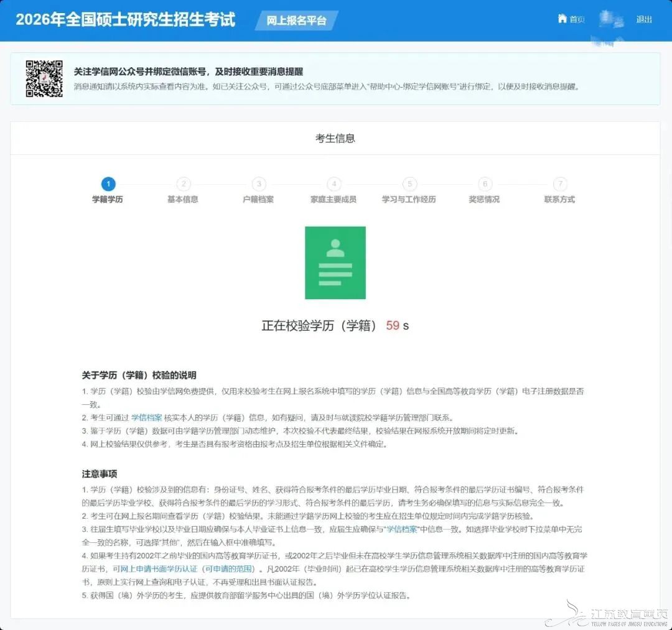The width and height of the screenshot is (672, 630).
Task: Click the QR code image
Action: 44,78
